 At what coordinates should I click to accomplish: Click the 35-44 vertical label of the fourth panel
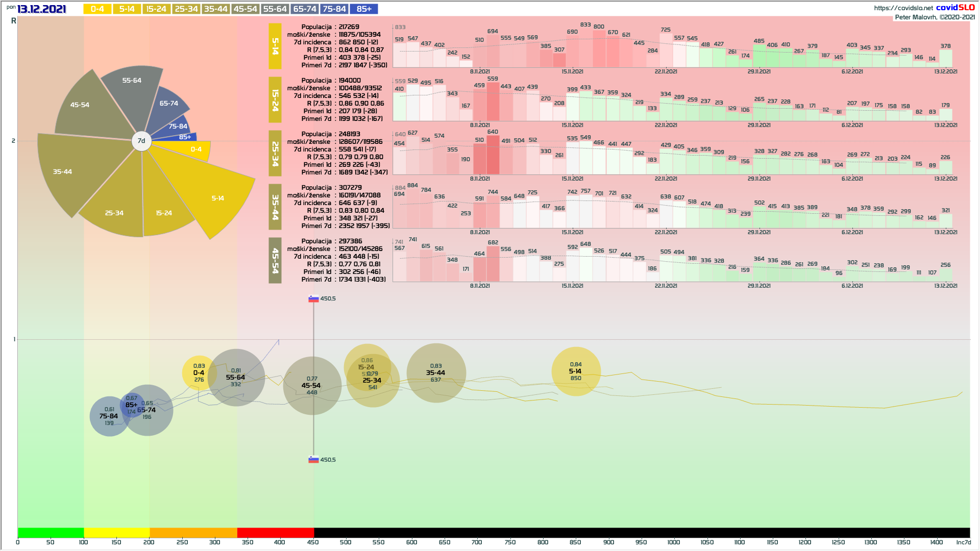point(275,207)
